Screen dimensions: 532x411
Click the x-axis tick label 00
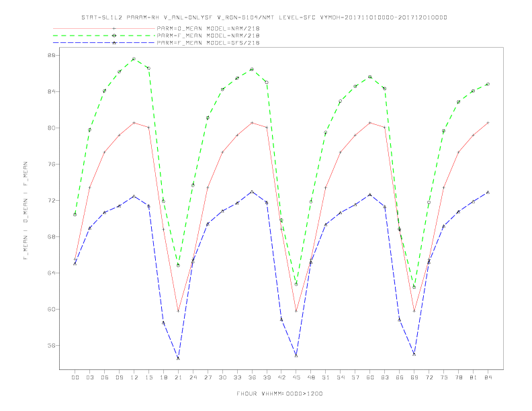click(x=75, y=377)
